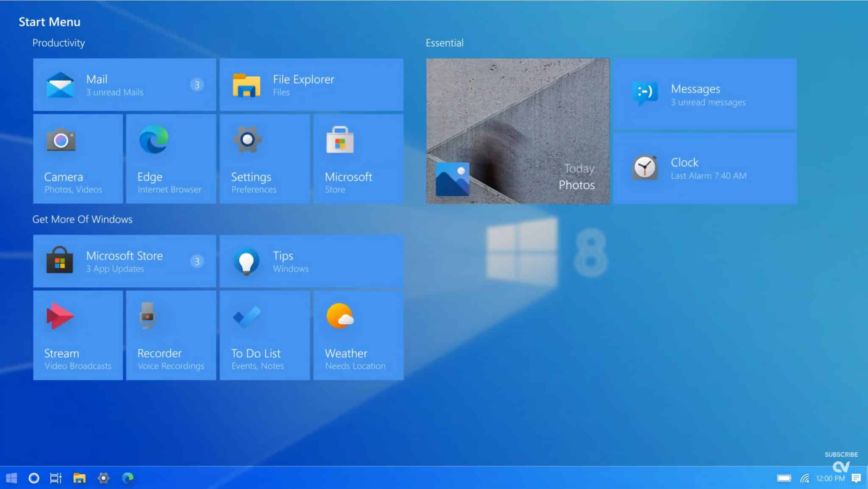Click the Microsoft Store updates badge 3
Screen dimensions: 868x489
(x=197, y=261)
